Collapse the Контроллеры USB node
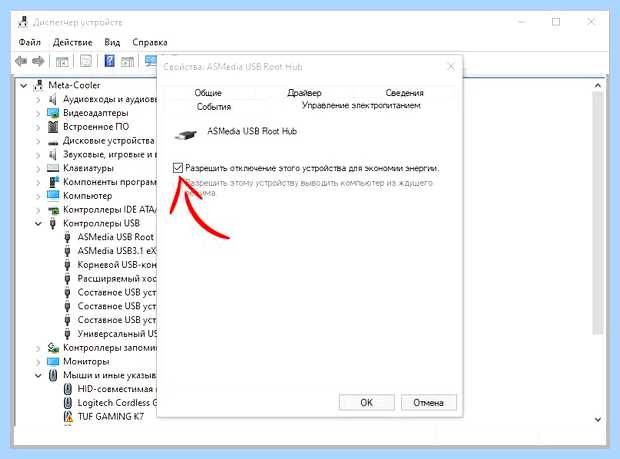Image resolution: width=620 pixels, height=459 pixels. [x=38, y=224]
